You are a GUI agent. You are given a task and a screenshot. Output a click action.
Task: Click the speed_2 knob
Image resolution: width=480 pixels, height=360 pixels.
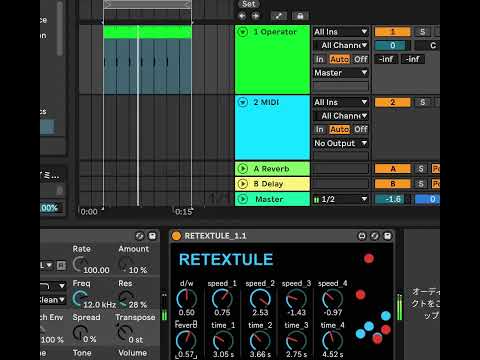(260, 298)
